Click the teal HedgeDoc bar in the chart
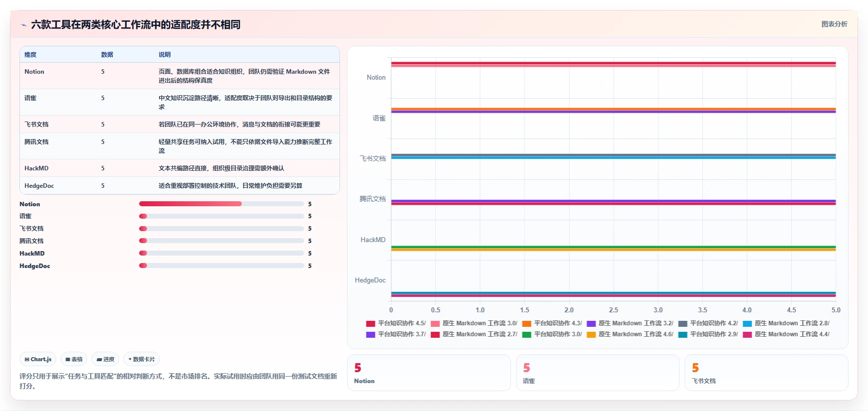 (x=613, y=293)
